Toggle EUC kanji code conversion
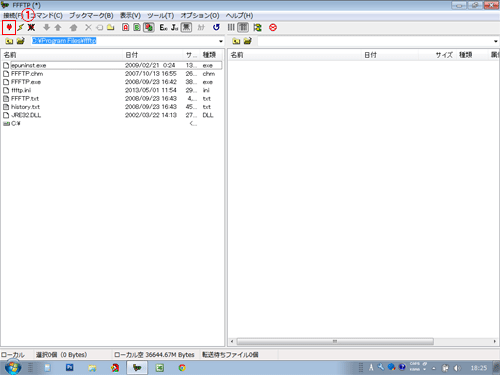 pyautogui.click(x=163, y=27)
